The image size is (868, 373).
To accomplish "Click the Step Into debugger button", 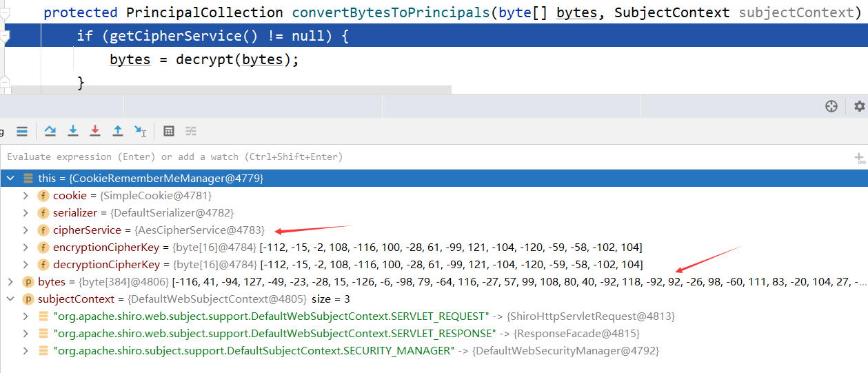I will click(72, 130).
